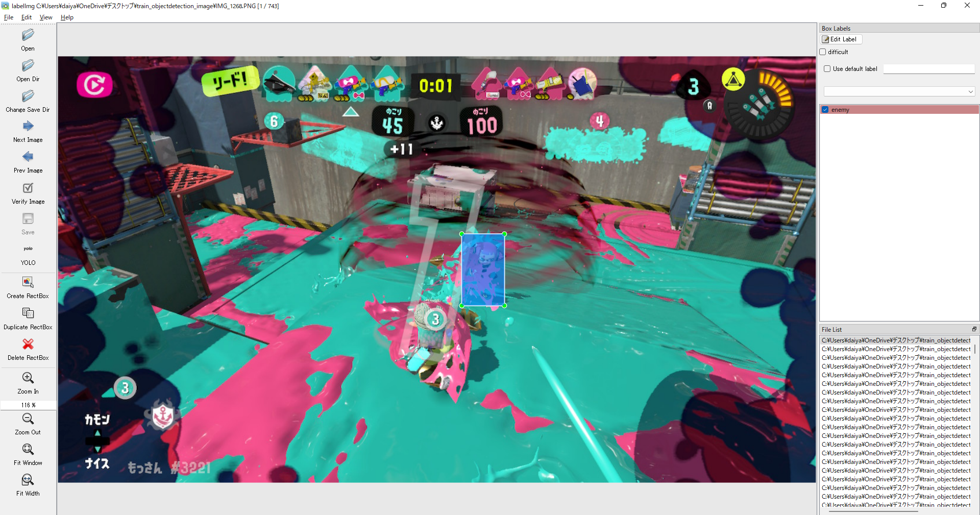The width and height of the screenshot is (980, 515).
Task: Select the first file in File List
Action: (x=893, y=340)
